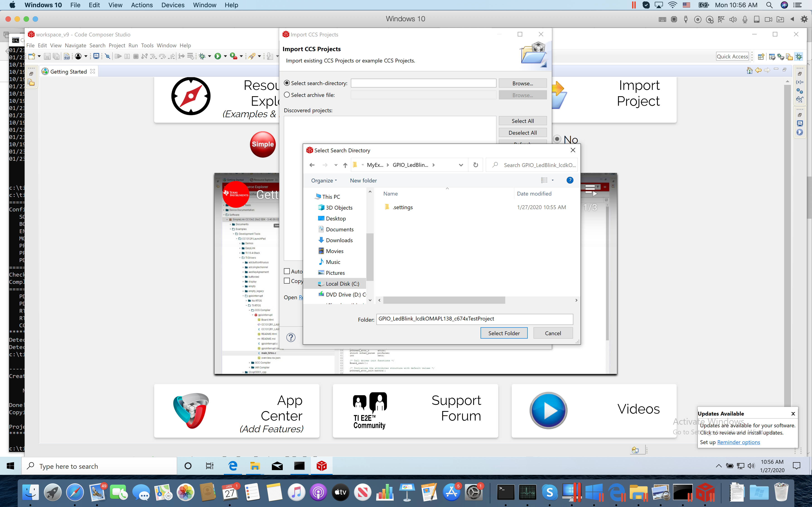The height and width of the screenshot is (507, 812).
Task: Click the Folder name input field
Action: click(474, 319)
